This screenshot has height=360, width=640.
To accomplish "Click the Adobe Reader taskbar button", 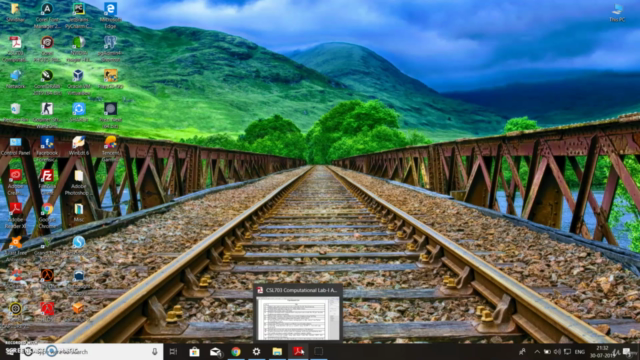I will coord(298,351).
